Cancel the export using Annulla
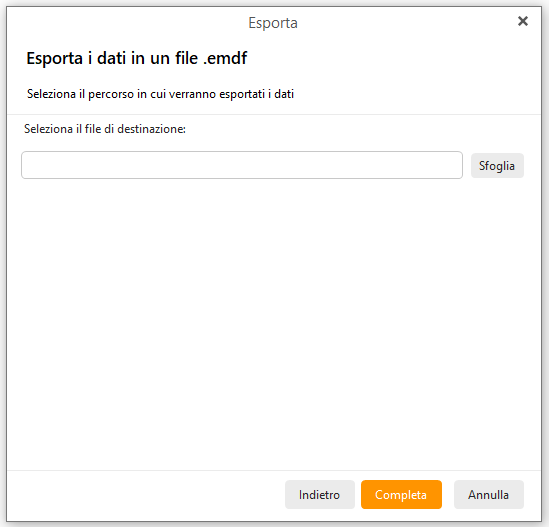The width and height of the screenshot is (549, 527). [x=489, y=494]
